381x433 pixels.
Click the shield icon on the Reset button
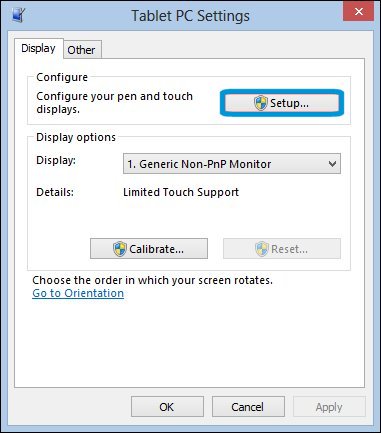[x=262, y=249]
